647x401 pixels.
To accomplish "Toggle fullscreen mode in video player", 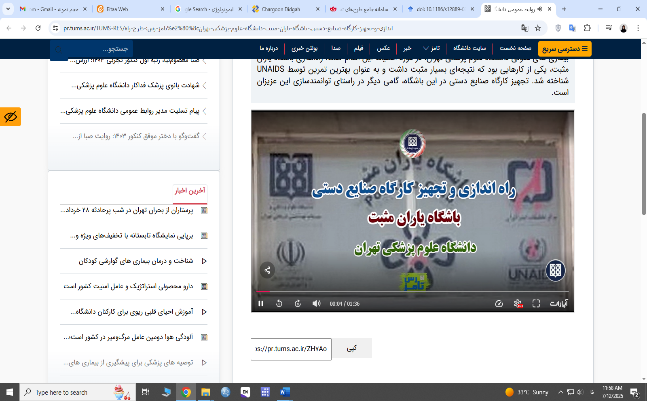I will pyautogui.click(x=536, y=304).
